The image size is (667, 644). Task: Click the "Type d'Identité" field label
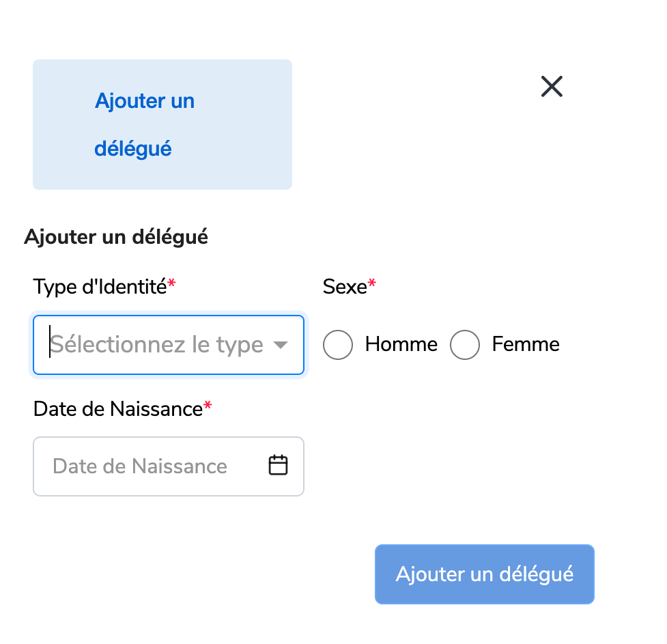click(100, 287)
